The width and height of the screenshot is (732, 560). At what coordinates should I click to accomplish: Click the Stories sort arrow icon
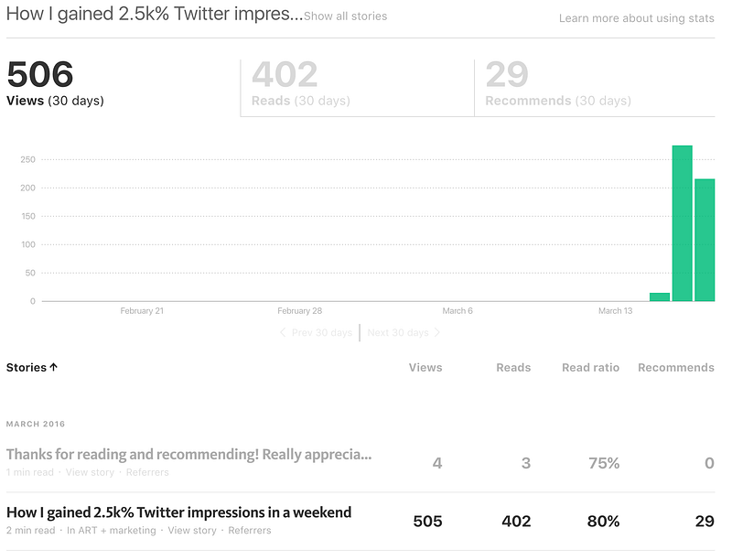[54, 367]
